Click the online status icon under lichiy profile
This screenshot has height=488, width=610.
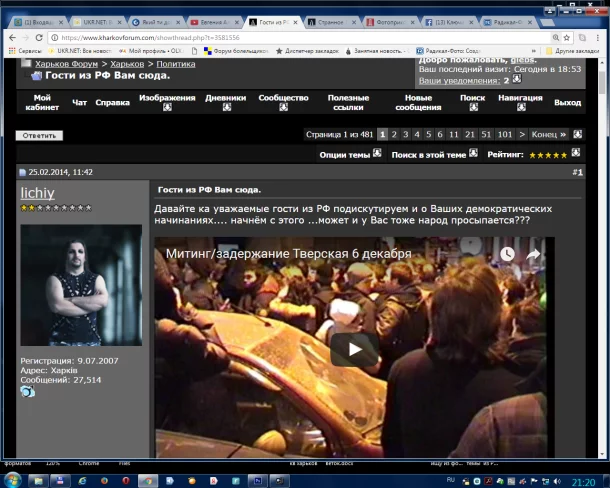coord(28,391)
